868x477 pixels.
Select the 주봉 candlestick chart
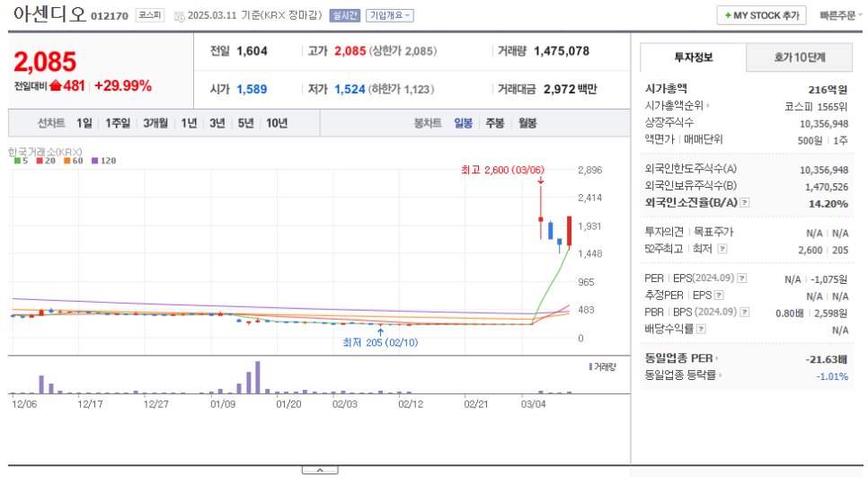[x=495, y=123]
